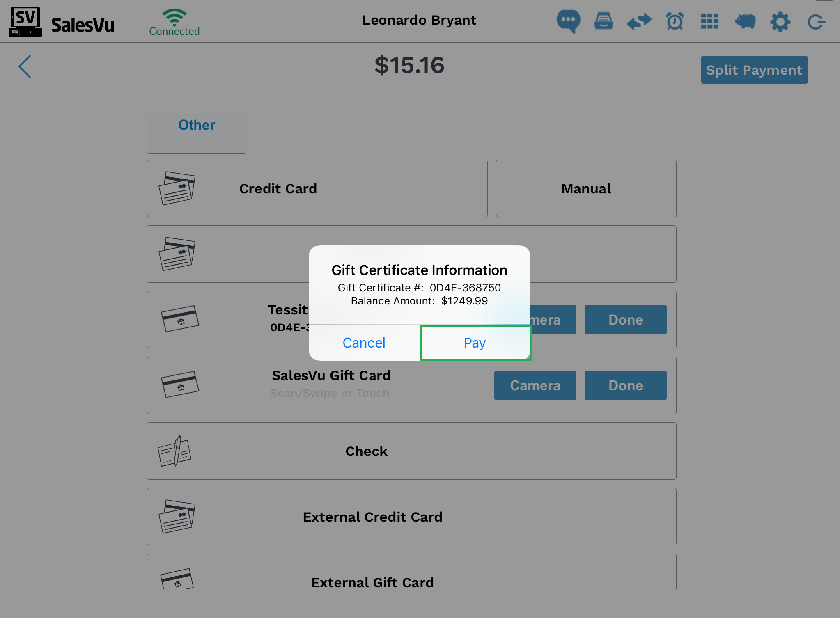Click the External Credit Card icon
Image resolution: width=840 pixels, height=618 pixels.
(177, 517)
